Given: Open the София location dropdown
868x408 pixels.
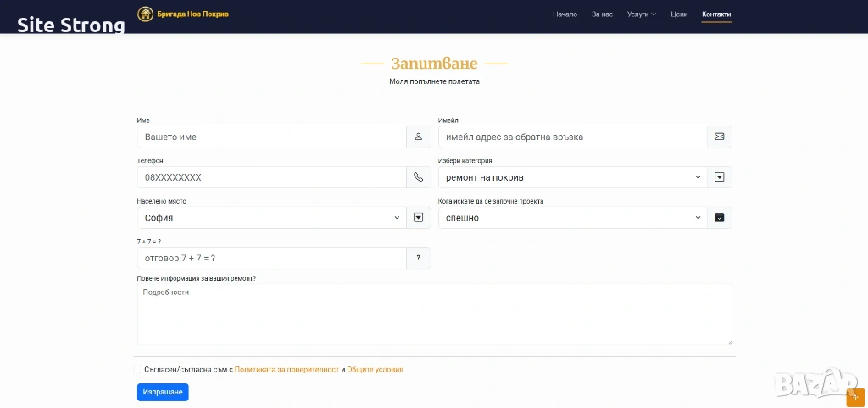Looking at the screenshot, I should pos(271,218).
